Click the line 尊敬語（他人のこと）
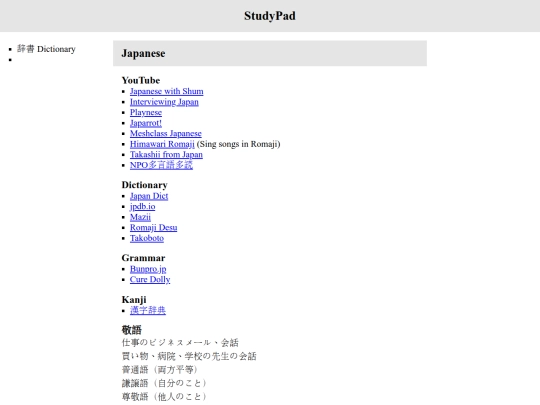 165,396
